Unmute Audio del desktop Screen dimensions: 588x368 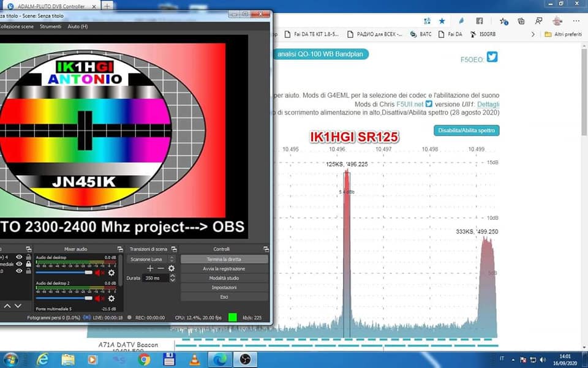coord(99,273)
